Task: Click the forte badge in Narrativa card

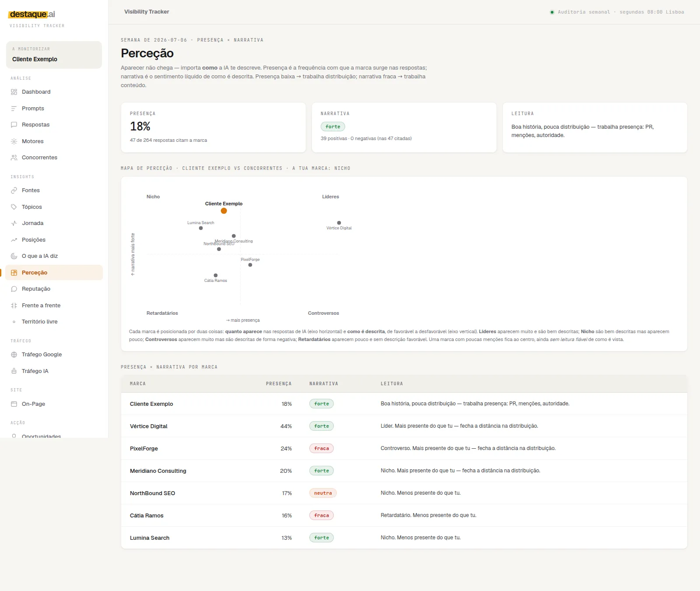Action: click(x=333, y=127)
